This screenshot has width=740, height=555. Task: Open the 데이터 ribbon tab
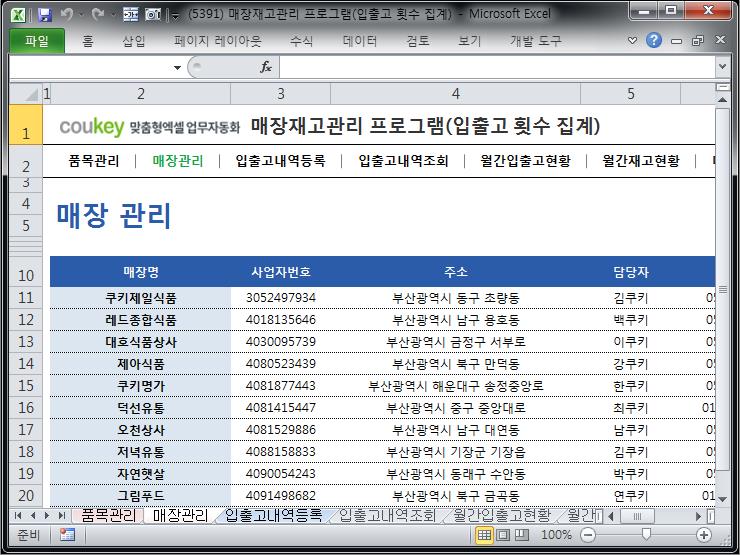[x=360, y=41]
